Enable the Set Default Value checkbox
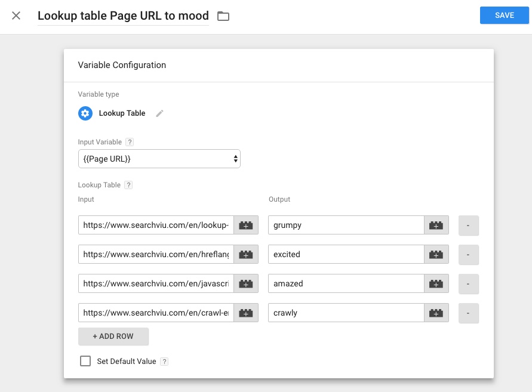The image size is (532, 392). pyautogui.click(x=85, y=361)
